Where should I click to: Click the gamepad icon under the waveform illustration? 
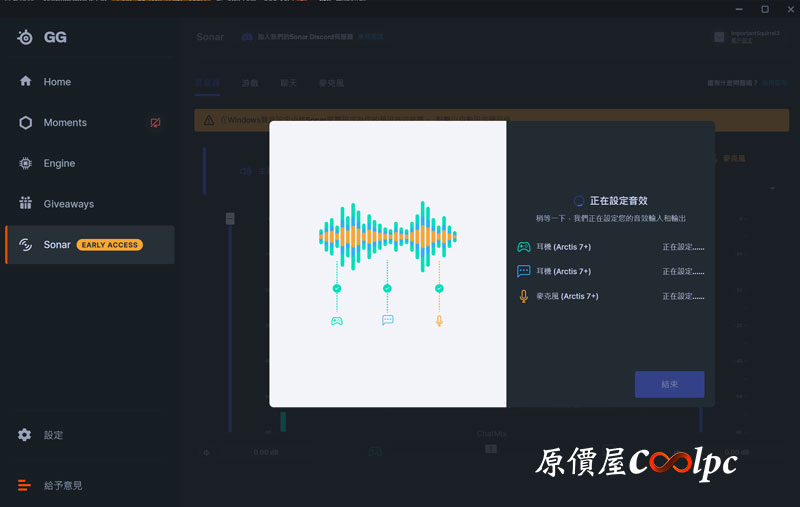[337, 321]
